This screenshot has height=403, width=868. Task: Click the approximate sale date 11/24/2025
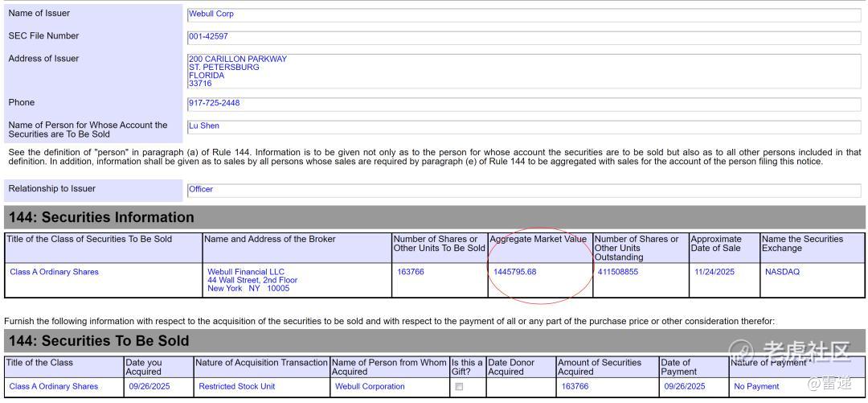coord(714,272)
